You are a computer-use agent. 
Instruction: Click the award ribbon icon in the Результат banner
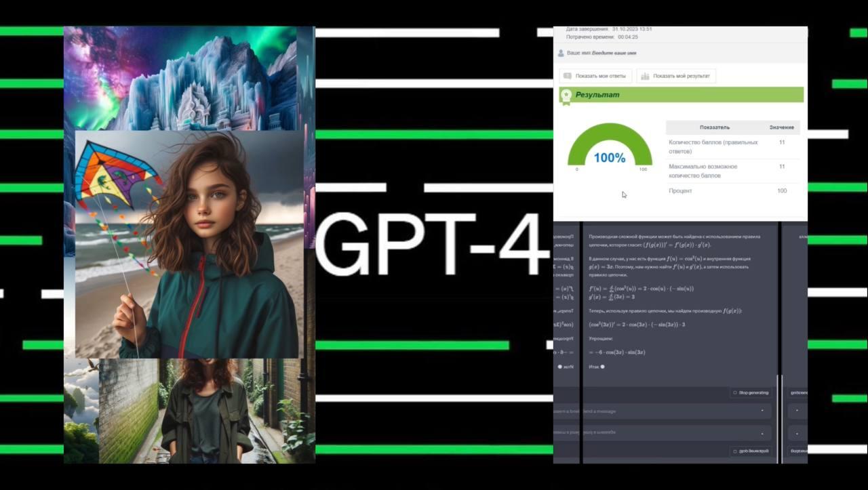566,95
